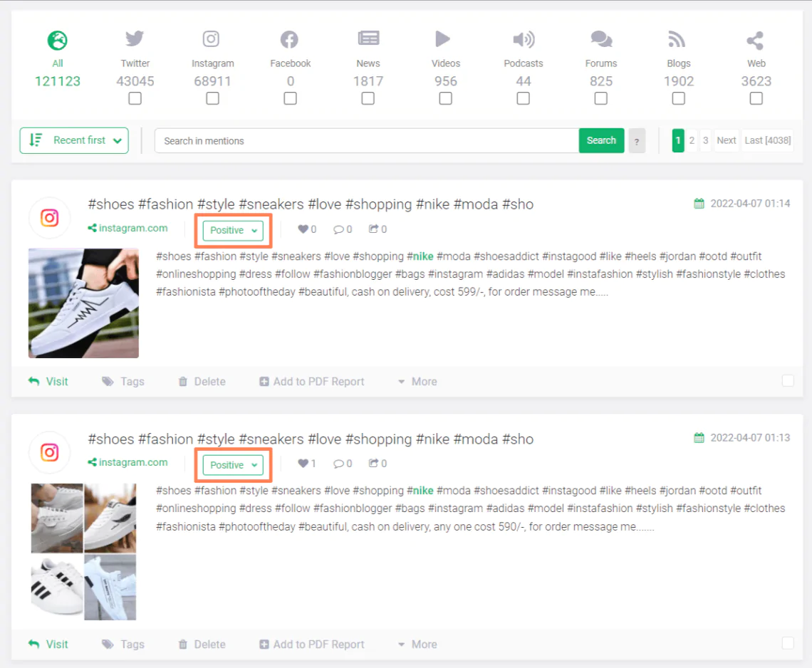Open the single white sneaker thumbnail
This screenshot has width=812, height=668.
tap(83, 303)
